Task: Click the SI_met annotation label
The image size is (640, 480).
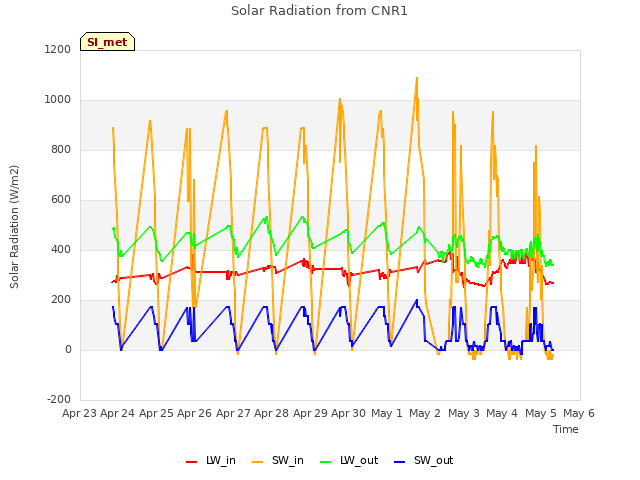Action: coord(107,42)
